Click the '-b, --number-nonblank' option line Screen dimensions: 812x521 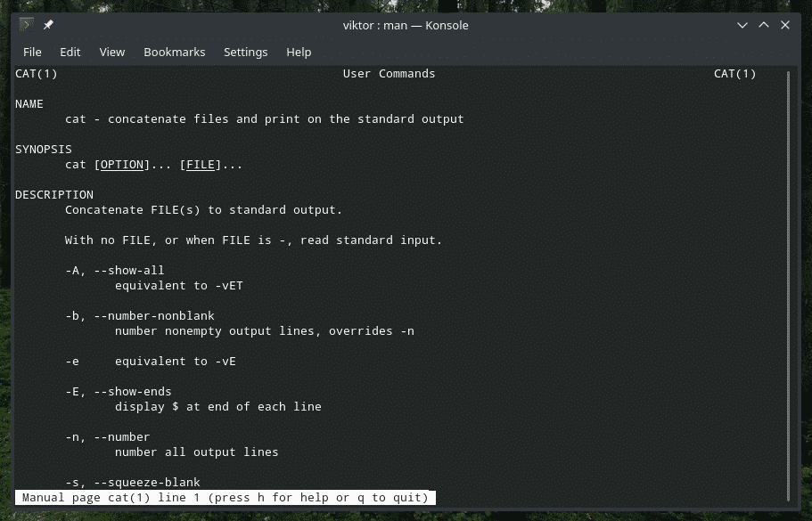[x=140, y=316]
